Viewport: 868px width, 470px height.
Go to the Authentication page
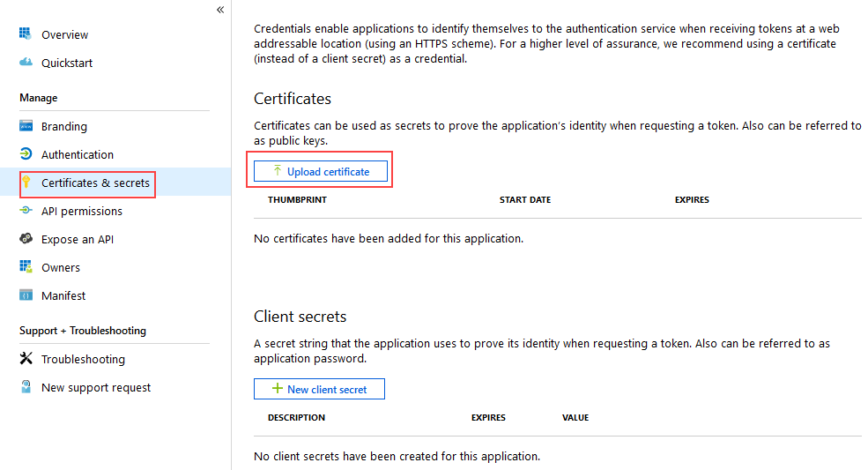[x=78, y=154]
